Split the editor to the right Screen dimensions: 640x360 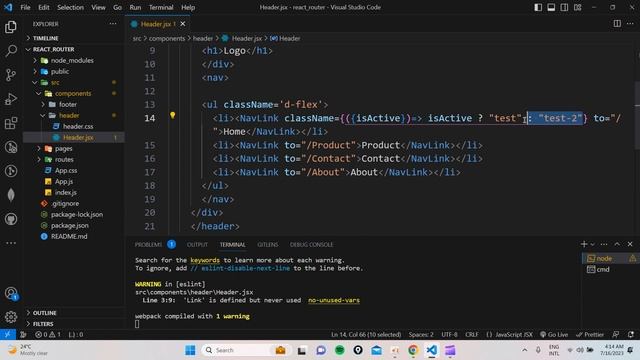[x=617, y=24]
